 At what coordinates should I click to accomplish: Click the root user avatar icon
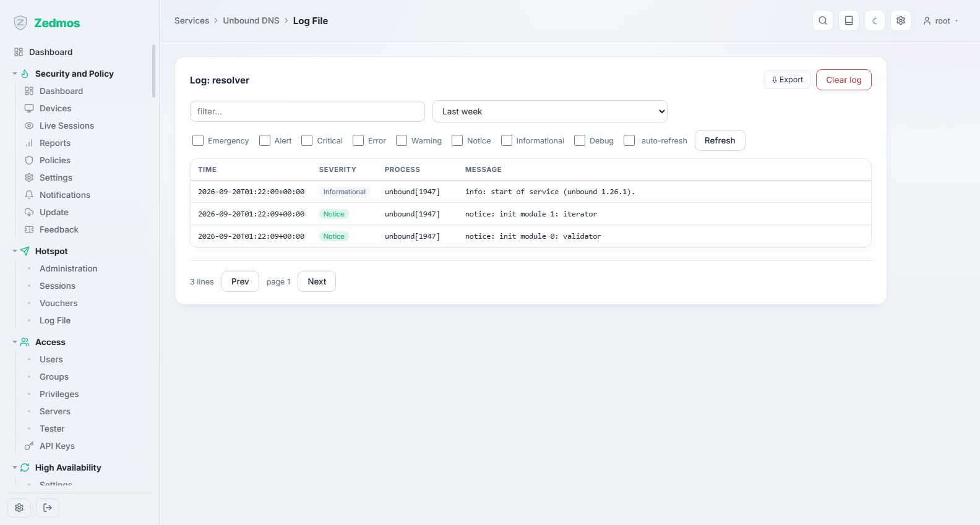click(927, 21)
